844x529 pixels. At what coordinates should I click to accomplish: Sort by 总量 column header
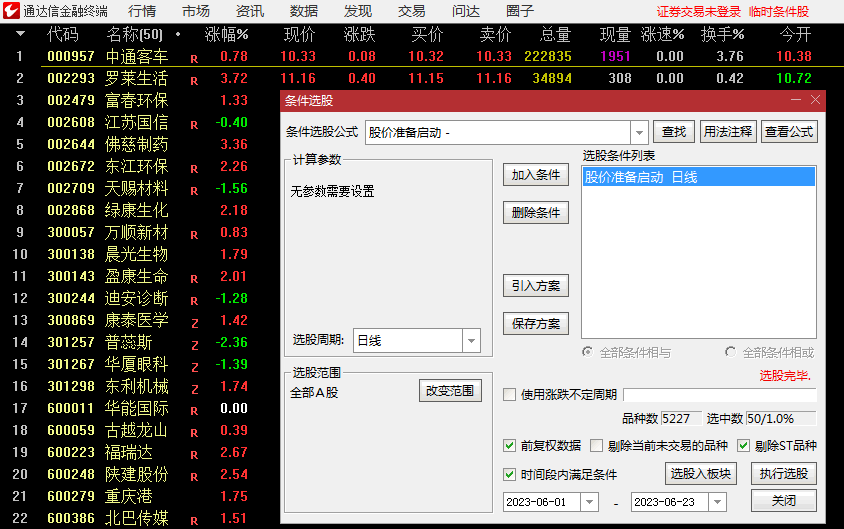pos(555,35)
